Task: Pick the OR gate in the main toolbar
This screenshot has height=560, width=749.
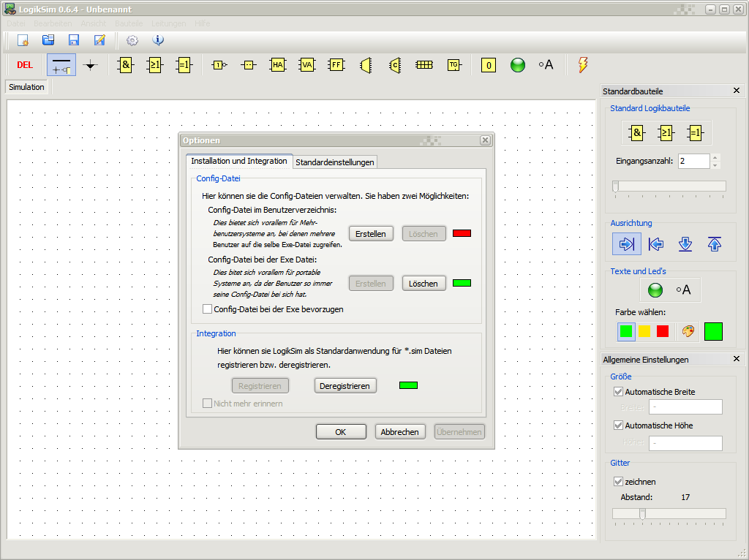Action: coord(155,65)
